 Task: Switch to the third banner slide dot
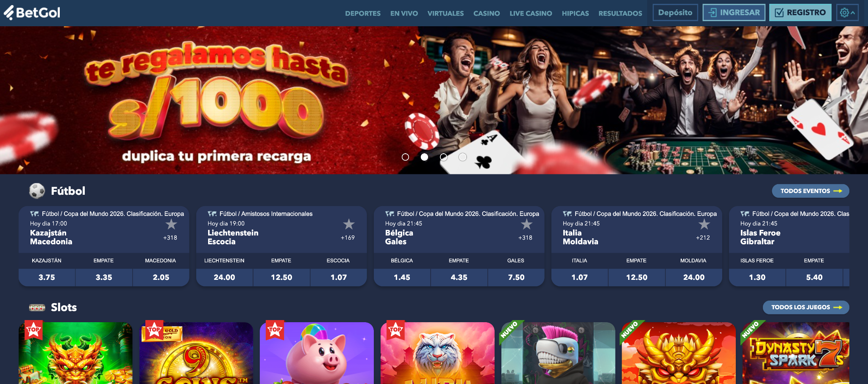[x=443, y=157]
